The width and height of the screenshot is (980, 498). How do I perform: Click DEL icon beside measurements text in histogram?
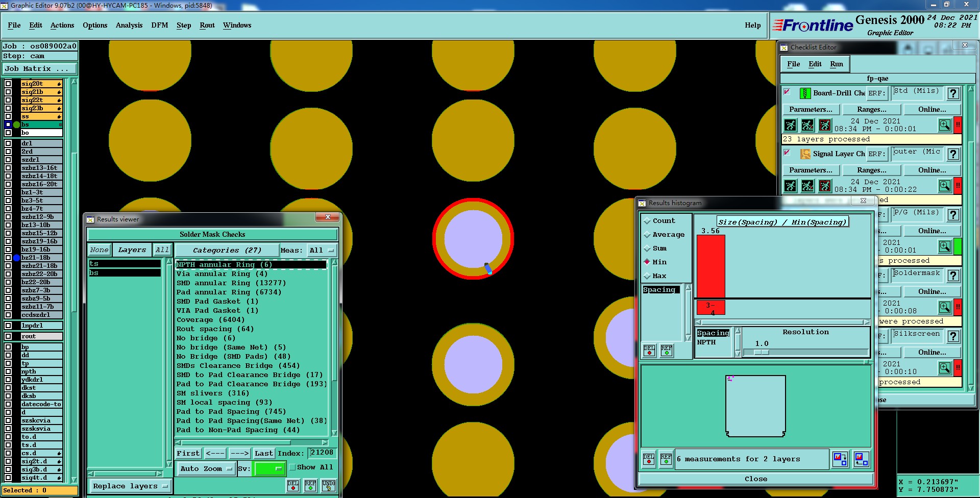649,459
